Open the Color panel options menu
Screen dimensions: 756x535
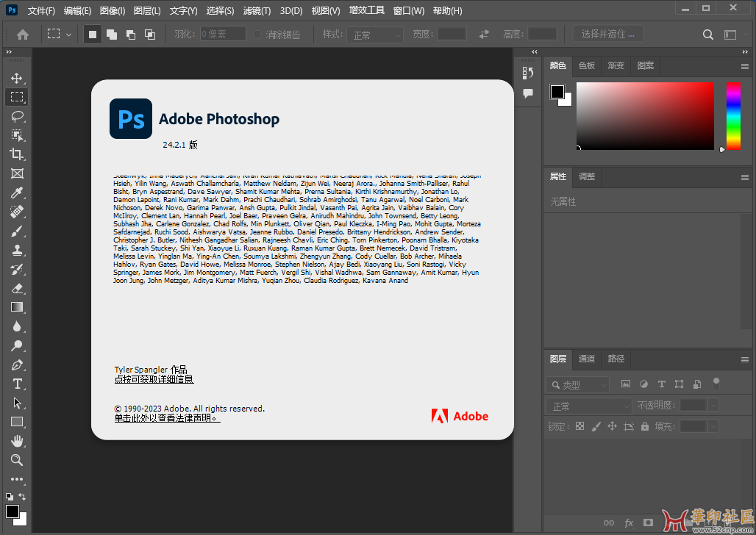(745, 67)
